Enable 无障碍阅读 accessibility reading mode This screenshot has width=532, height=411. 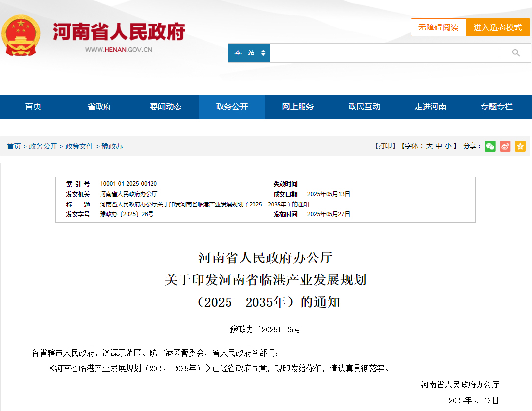[x=438, y=27]
